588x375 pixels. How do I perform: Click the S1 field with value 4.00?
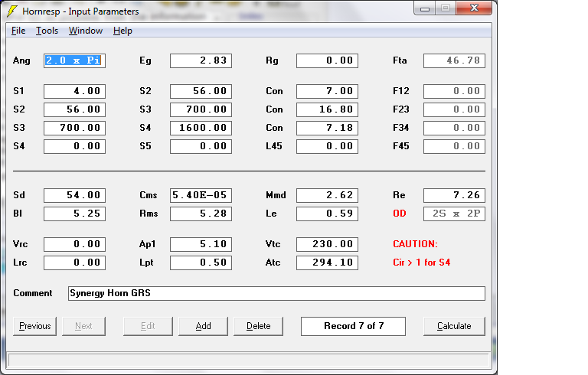pyautogui.click(x=74, y=91)
